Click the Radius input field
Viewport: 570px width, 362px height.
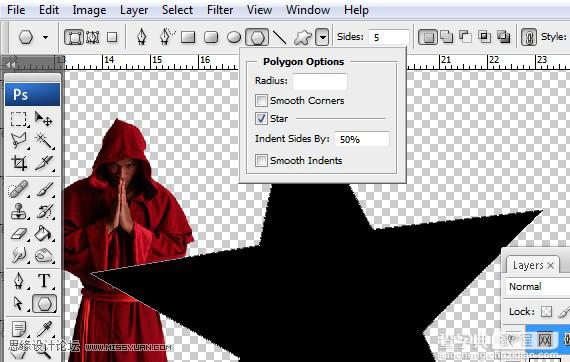(x=320, y=81)
